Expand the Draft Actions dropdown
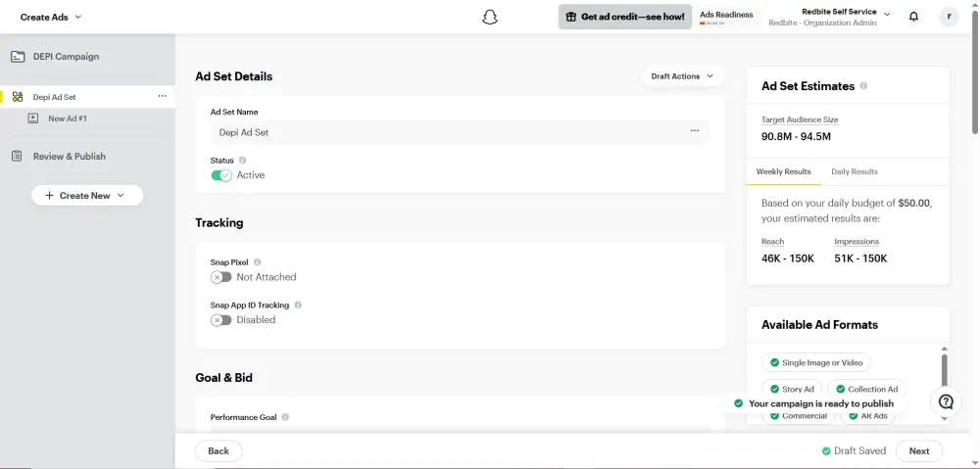 pyautogui.click(x=682, y=76)
